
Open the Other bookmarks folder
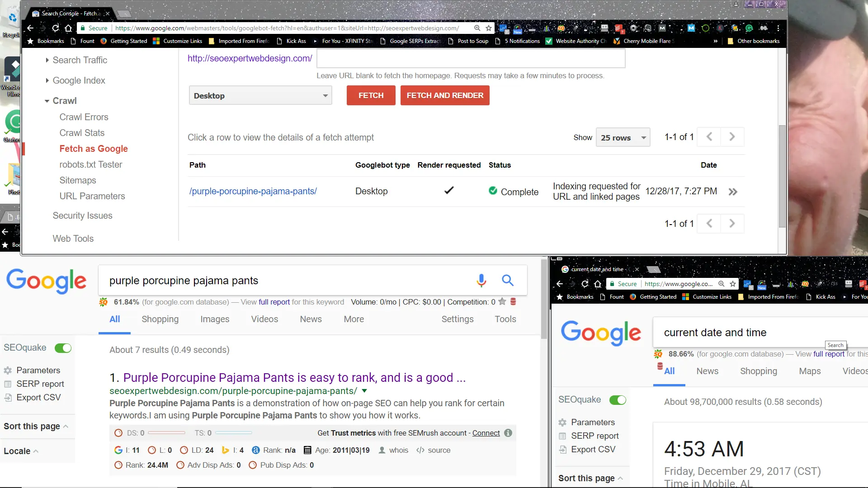[754, 41]
